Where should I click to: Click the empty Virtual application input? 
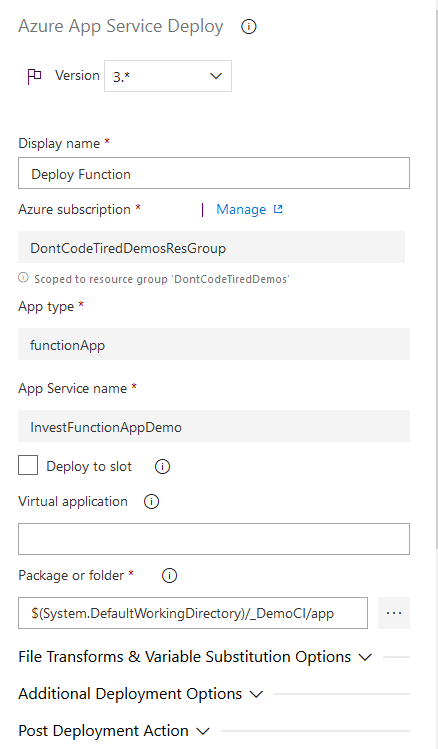coord(214,539)
